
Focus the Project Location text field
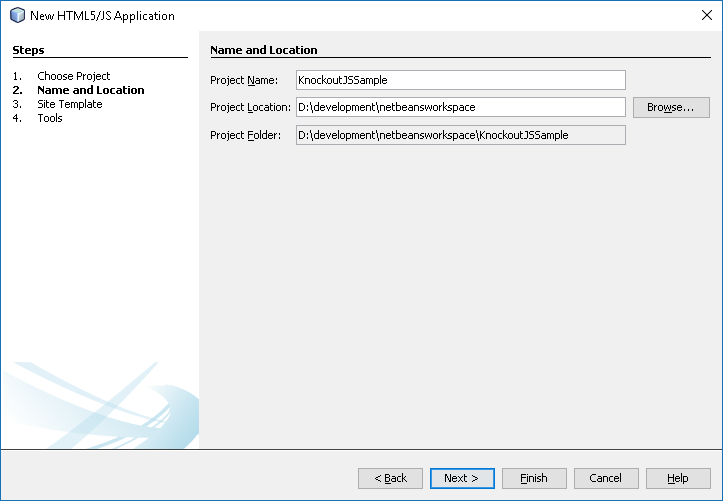pos(461,107)
